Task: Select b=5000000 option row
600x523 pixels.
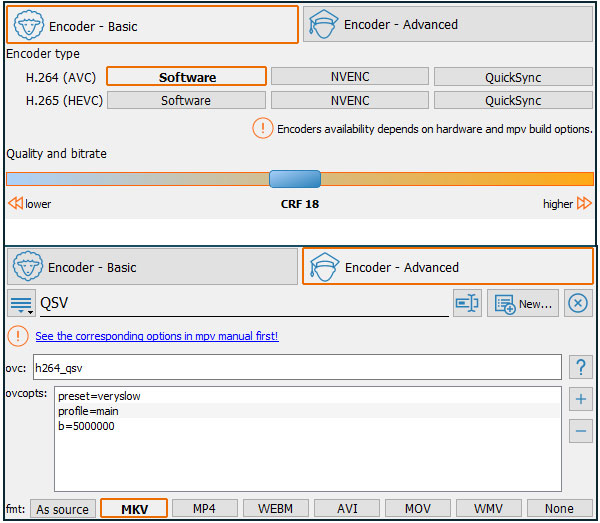Action: click(308, 426)
